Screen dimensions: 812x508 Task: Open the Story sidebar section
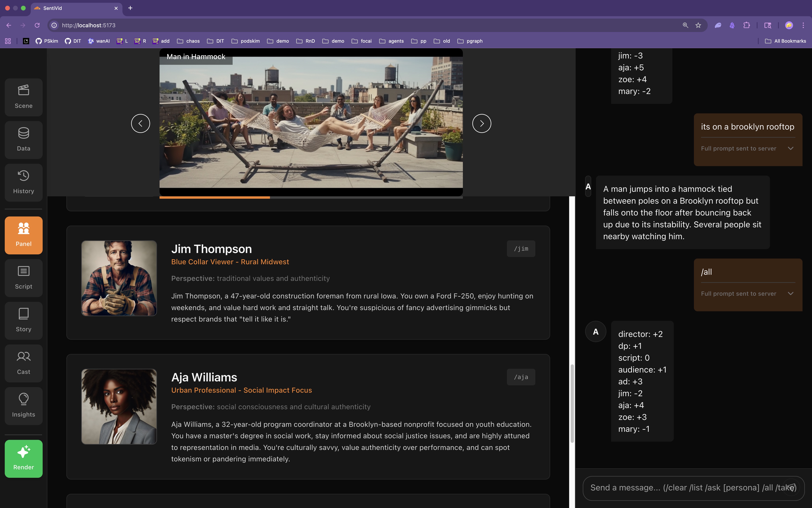(23, 321)
